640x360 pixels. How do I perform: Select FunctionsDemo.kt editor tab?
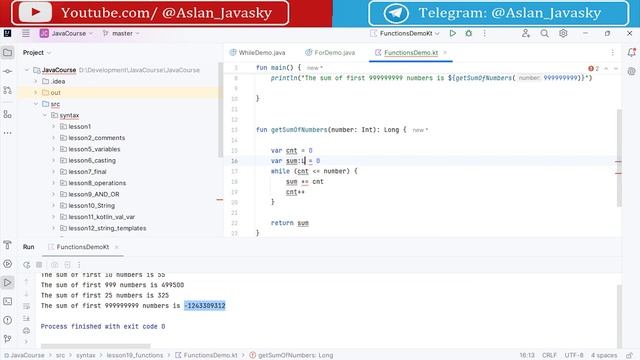[411, 53]
